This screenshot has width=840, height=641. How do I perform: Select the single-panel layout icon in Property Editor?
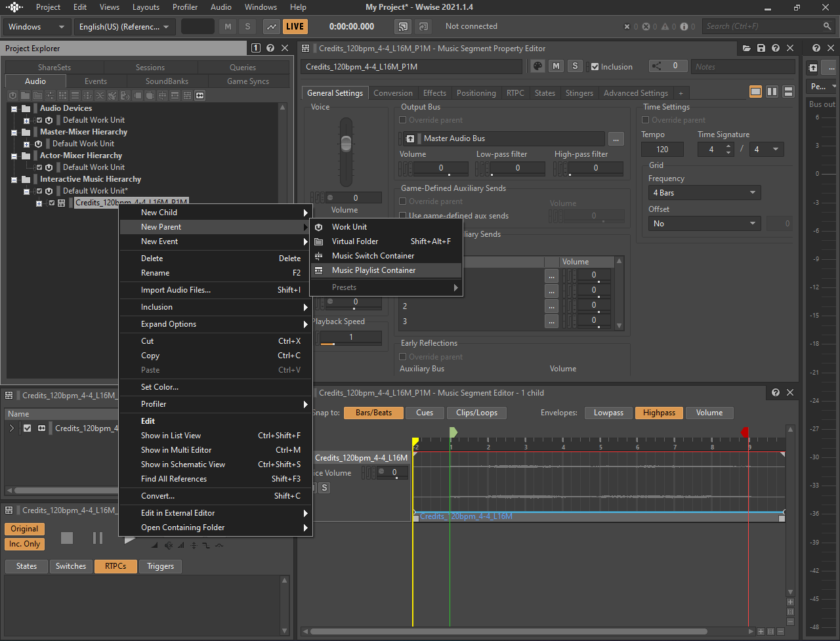pos(756,92)
